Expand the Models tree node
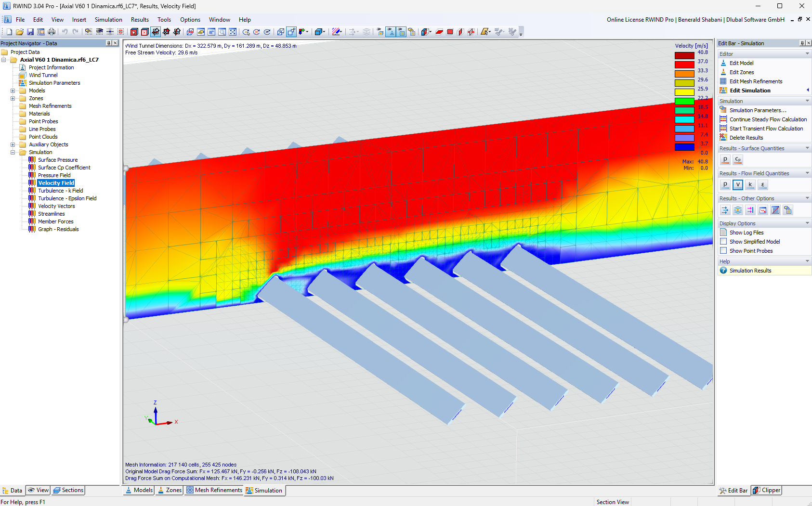The image size is (812, 506). coord(13,91)
